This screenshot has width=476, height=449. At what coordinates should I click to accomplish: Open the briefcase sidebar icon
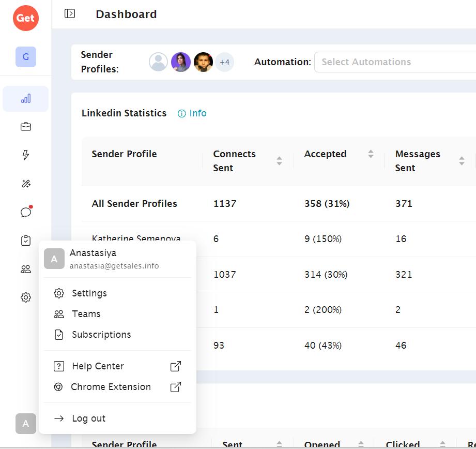(x=26, y=127)
